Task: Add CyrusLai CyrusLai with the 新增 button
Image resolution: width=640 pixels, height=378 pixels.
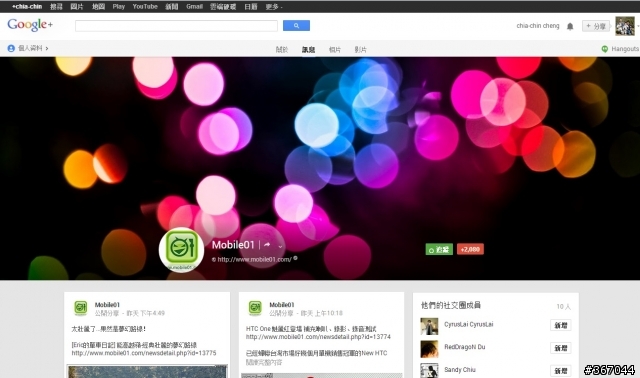Action: click(560, 325)
